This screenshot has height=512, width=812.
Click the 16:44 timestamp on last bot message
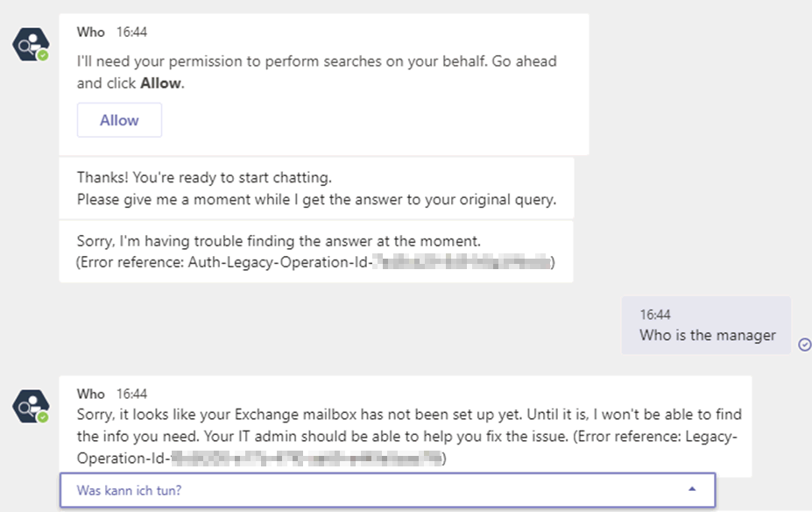(x=131, y=394)
